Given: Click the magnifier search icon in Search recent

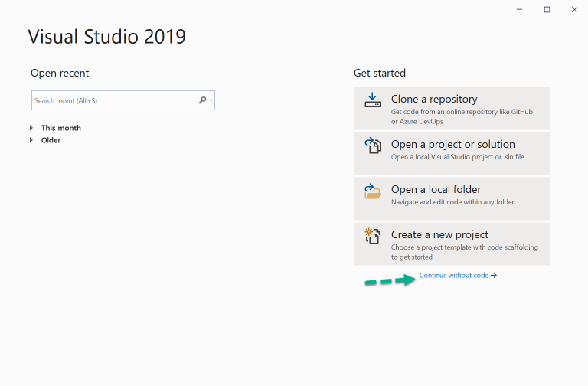Looking at the screenshot, I should coord(202,100).
